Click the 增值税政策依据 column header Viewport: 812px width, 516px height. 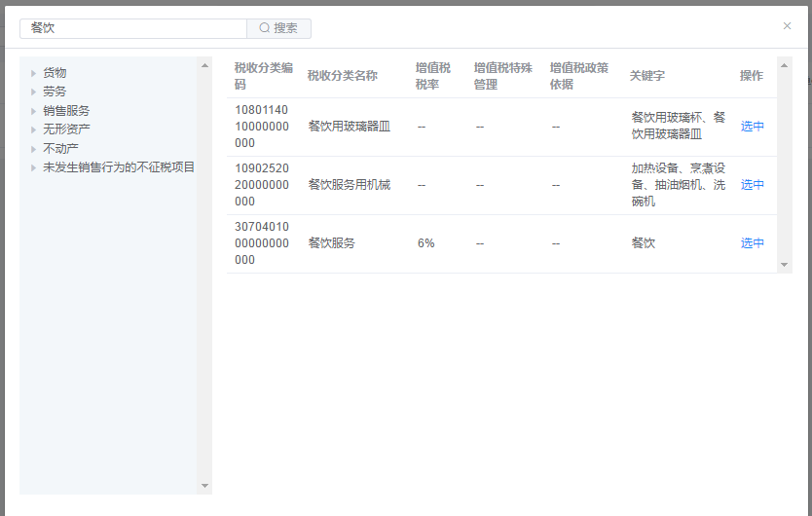coord(579,76)
